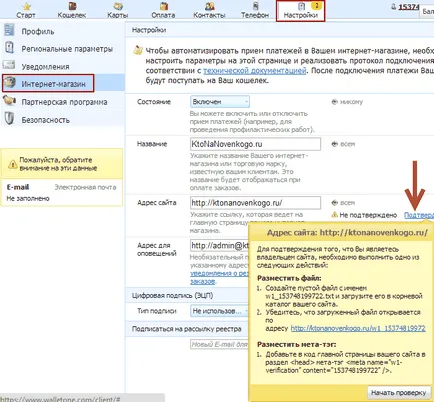Viewport: 434px width, 402px height.
Task: Expand the Тип подписи dropdown
Action: tap(219, 311)
